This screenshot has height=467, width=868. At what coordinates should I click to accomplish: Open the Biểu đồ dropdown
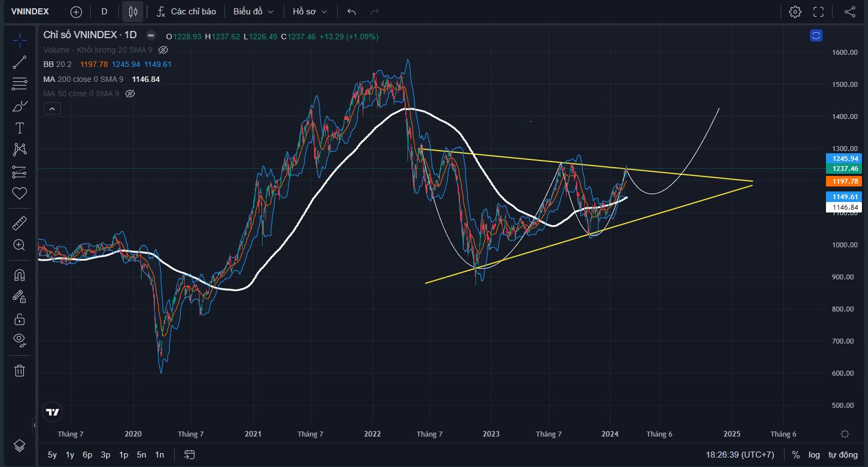253,12
